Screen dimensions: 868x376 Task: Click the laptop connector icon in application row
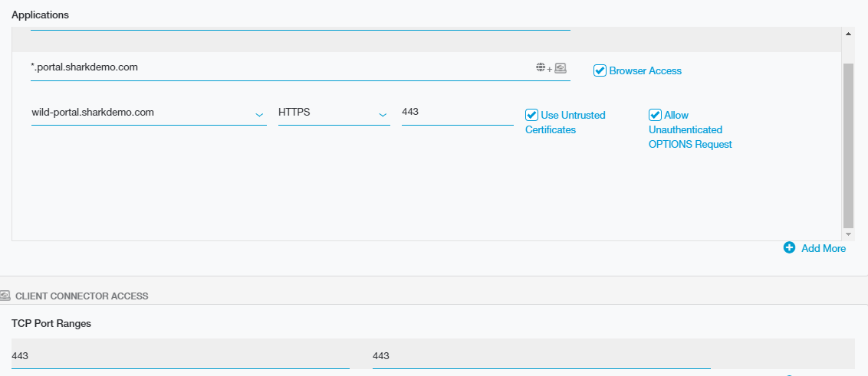[x=561, y=68]
